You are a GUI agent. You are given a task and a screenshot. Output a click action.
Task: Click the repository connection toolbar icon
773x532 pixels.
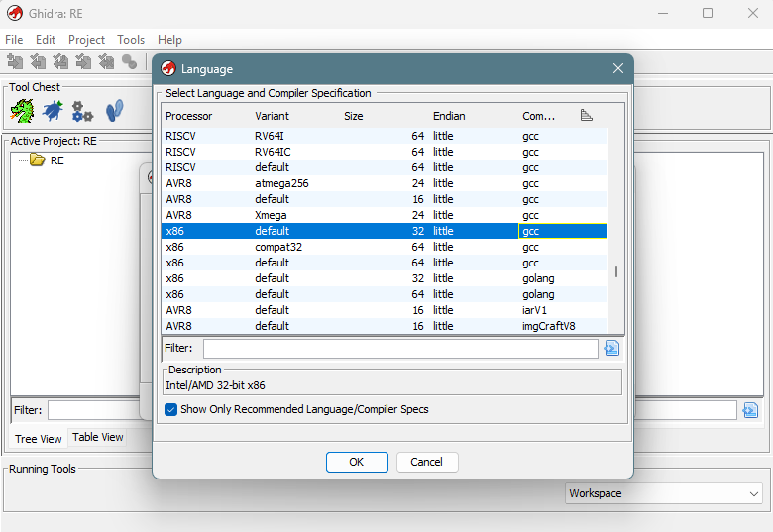pos(129,61)
